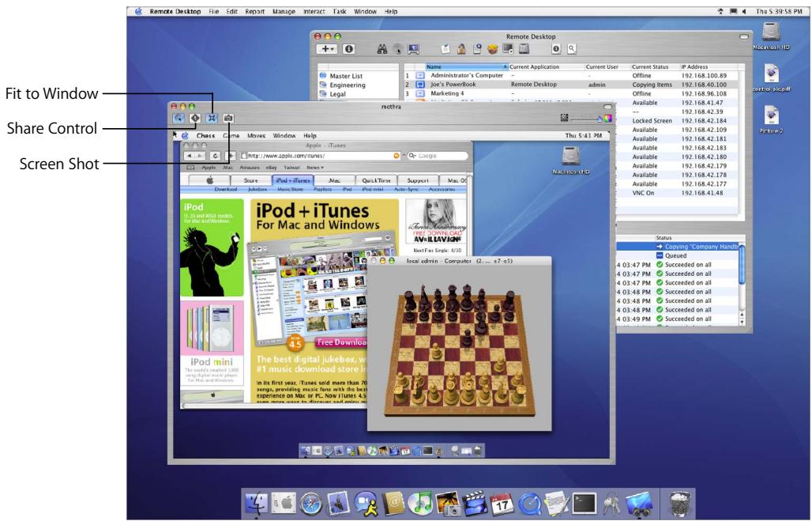
Task: Open the add (+) dropdown in Remote Desktop
Action: 327,49
